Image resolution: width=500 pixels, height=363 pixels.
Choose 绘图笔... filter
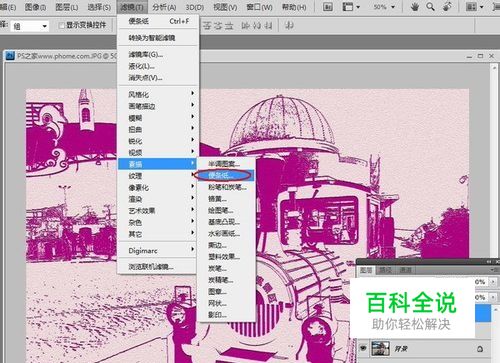pos(226,210)
